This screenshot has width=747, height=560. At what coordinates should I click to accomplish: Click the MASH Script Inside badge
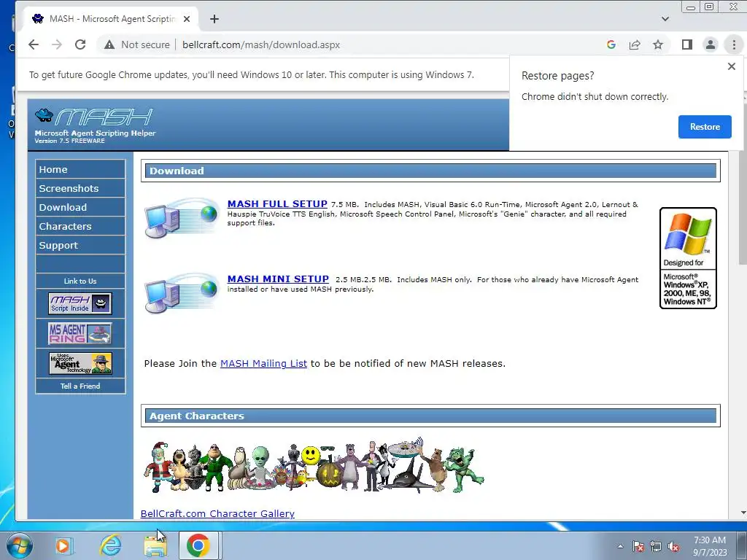80,303
